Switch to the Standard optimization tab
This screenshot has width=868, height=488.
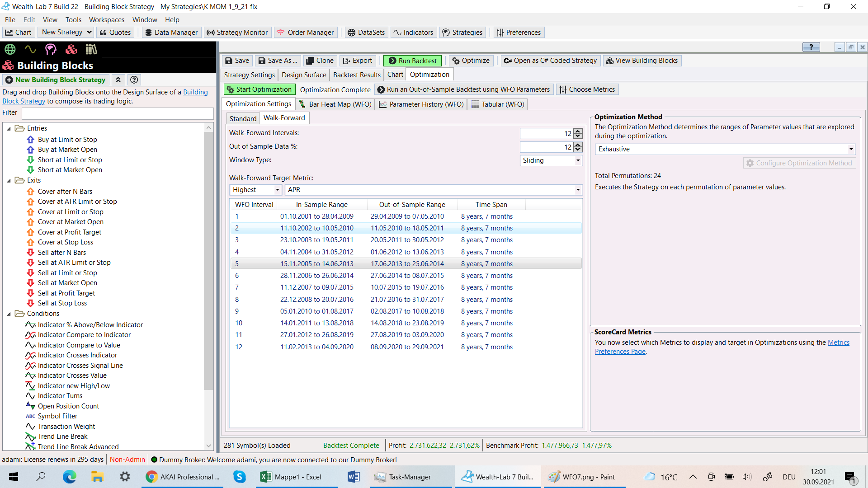(x=243, y=118)
